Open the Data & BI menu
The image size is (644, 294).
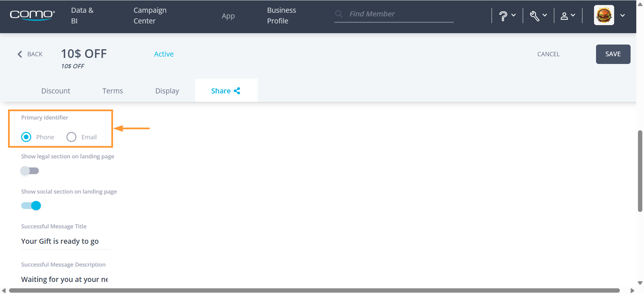tap(82, 15)
